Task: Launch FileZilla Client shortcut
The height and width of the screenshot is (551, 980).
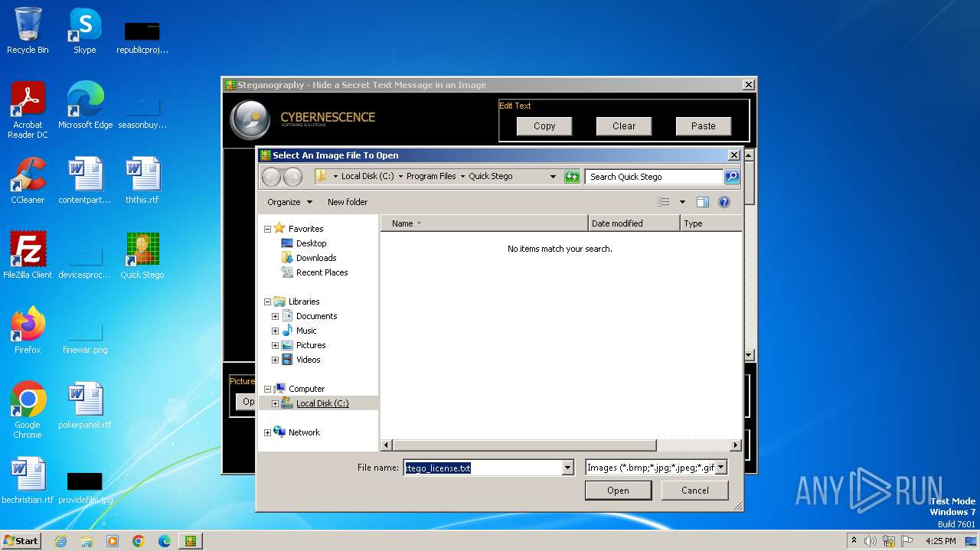Action: [x=28, y=256]
